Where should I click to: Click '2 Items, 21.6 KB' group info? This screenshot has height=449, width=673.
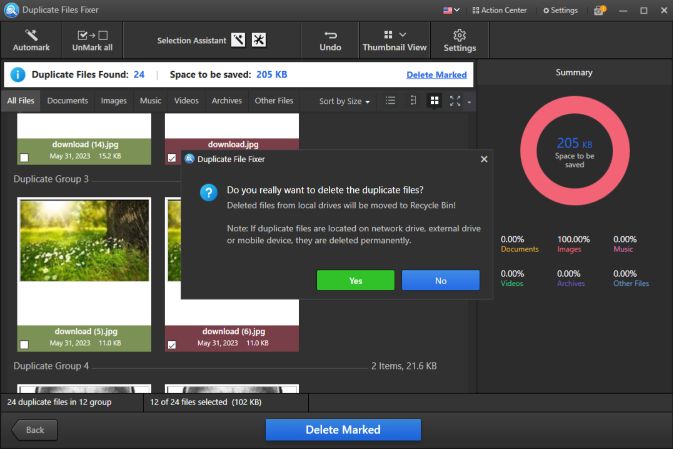pos(404,366)
